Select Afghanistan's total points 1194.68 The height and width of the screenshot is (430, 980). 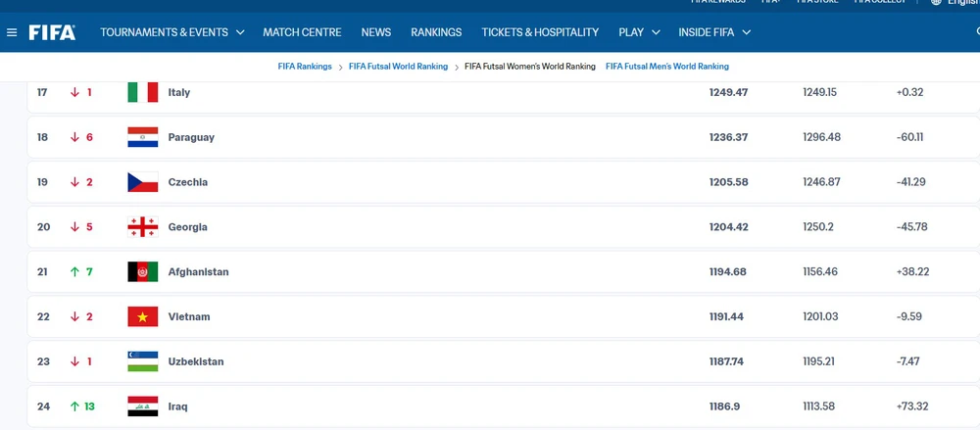727,272
